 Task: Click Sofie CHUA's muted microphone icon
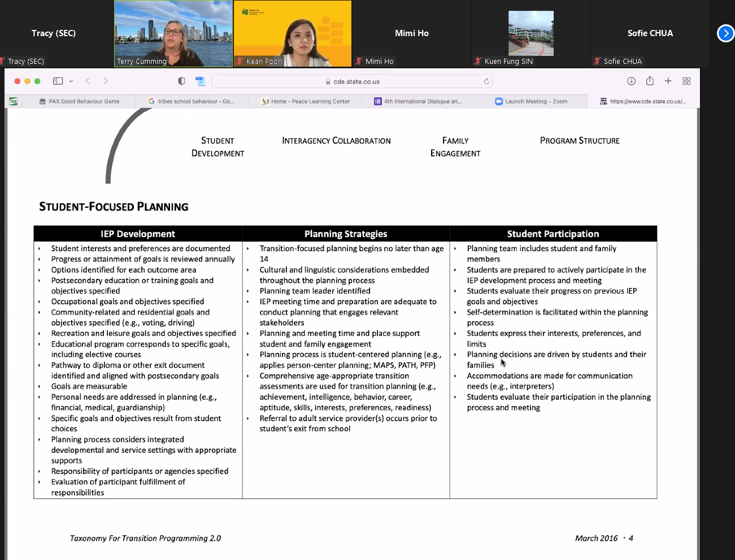click(597, 61)
